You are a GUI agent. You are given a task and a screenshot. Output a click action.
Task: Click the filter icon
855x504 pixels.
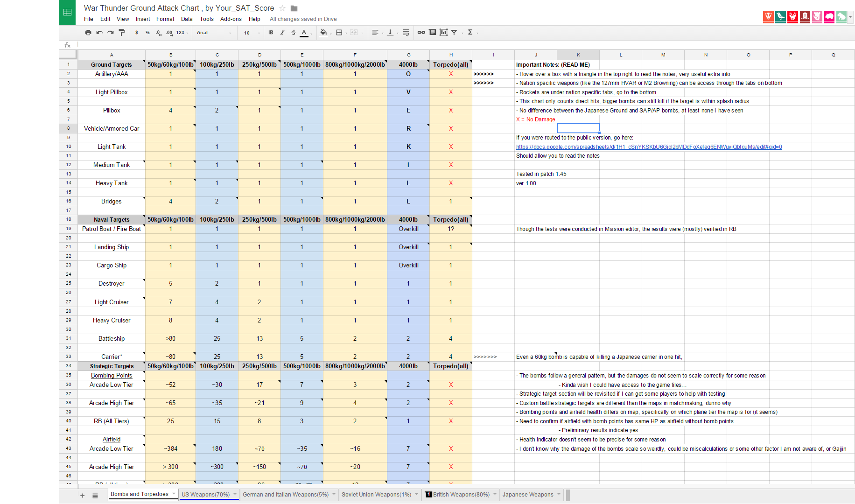[454, 33]
